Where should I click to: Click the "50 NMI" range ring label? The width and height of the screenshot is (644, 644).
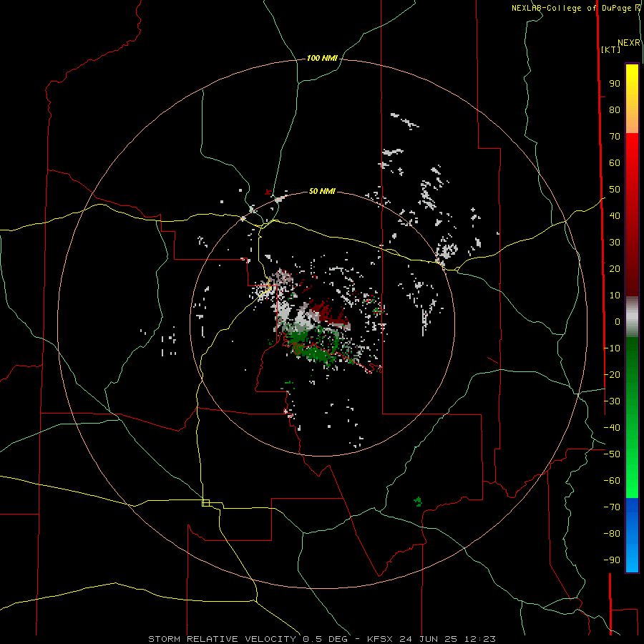coord(322,191)
